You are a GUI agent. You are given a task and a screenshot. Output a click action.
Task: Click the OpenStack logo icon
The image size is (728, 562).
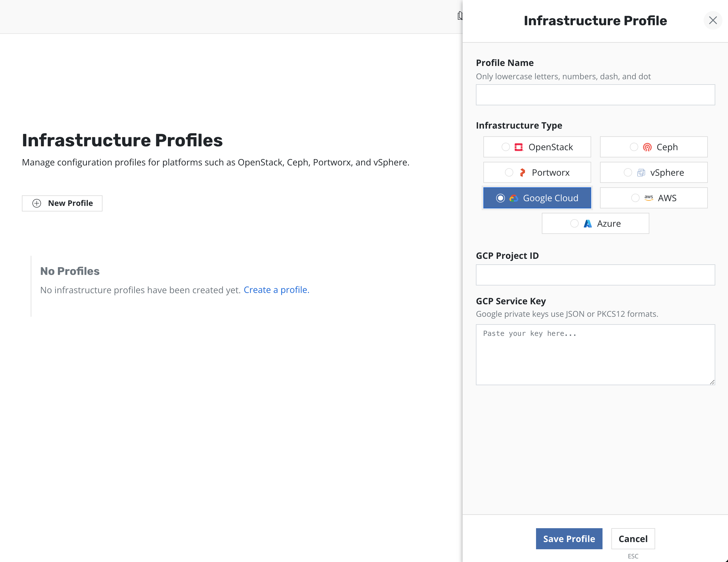[519, 147]
